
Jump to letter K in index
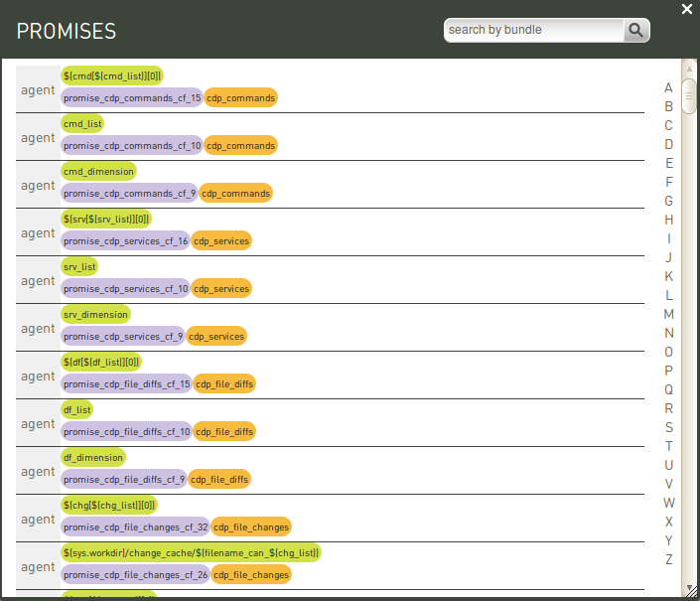coord(668,276)
